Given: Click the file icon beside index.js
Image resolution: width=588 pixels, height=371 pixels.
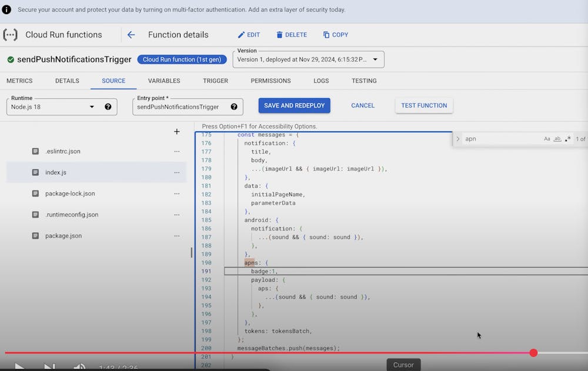Looking at the screenshot, I should coord(35,172).
